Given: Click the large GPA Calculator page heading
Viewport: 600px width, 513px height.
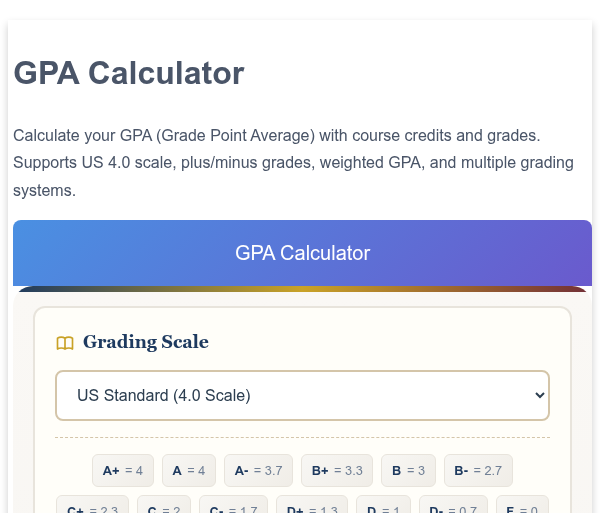Looking at the screenshot, I should pyautogui.click(x=129, y=73).
